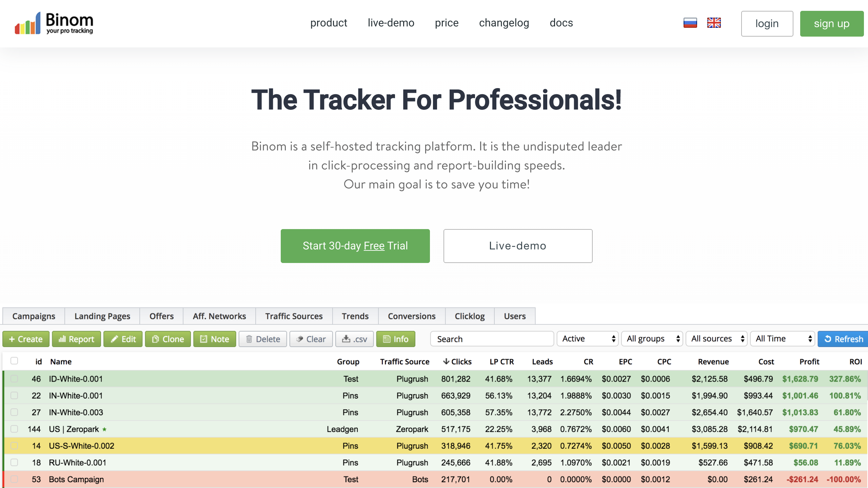Check the US | Zeropark row checkbox
Image resolution: width=868 pixels, height=488 pixels.
(x=14, y=429)
